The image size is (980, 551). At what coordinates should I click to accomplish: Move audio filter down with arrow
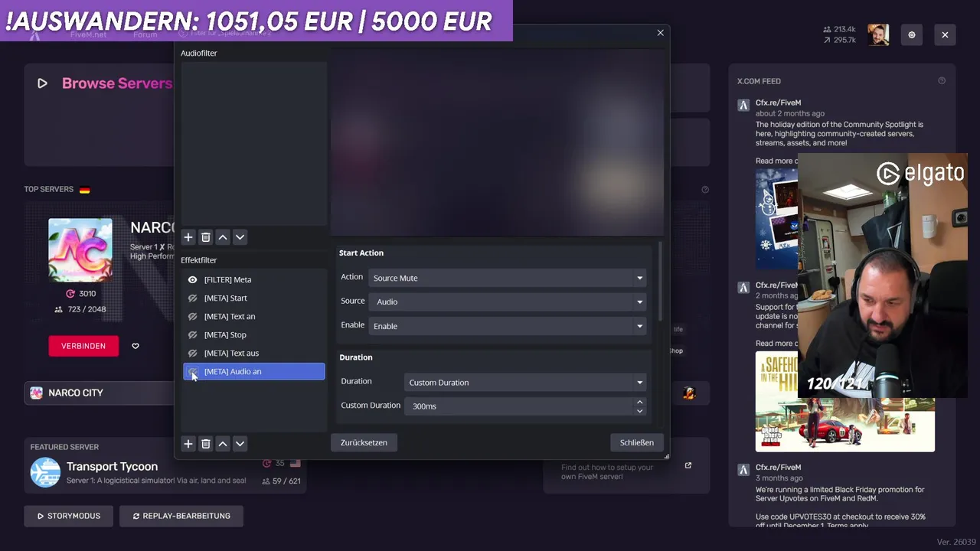240,237
